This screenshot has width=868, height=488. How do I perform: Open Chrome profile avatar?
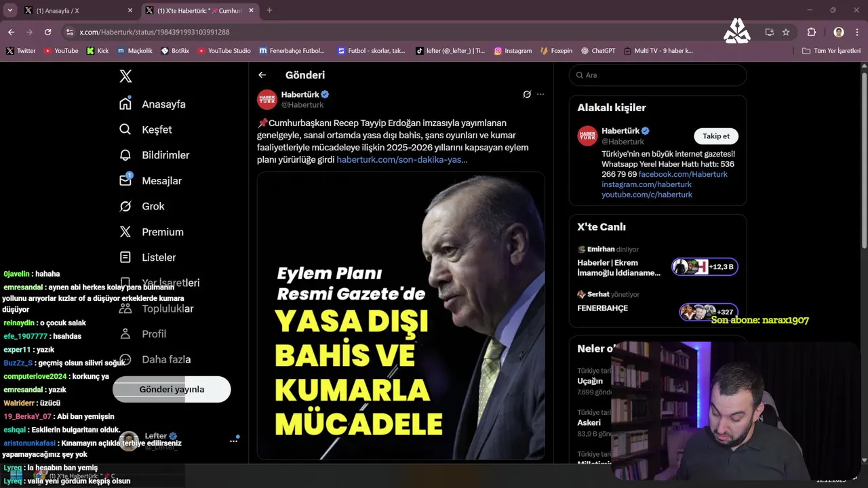(839, 32)
